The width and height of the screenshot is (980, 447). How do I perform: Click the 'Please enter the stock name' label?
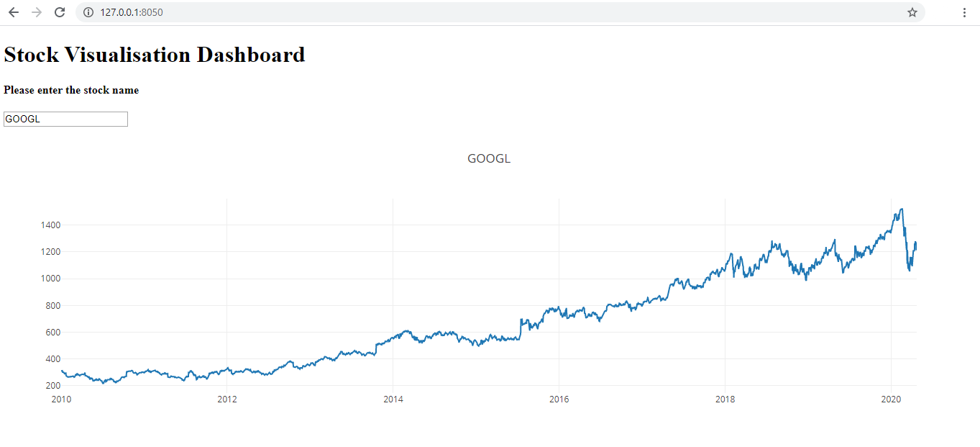pos(71,91)
